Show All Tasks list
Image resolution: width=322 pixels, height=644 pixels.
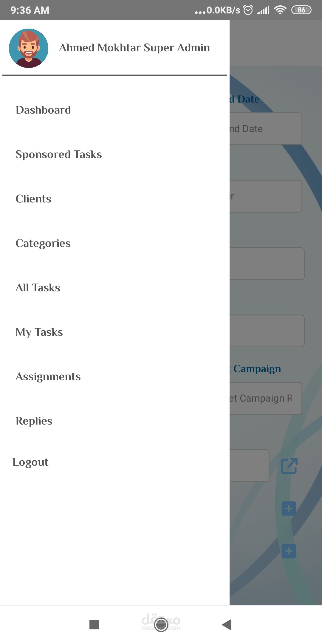(x=38, y=288)
